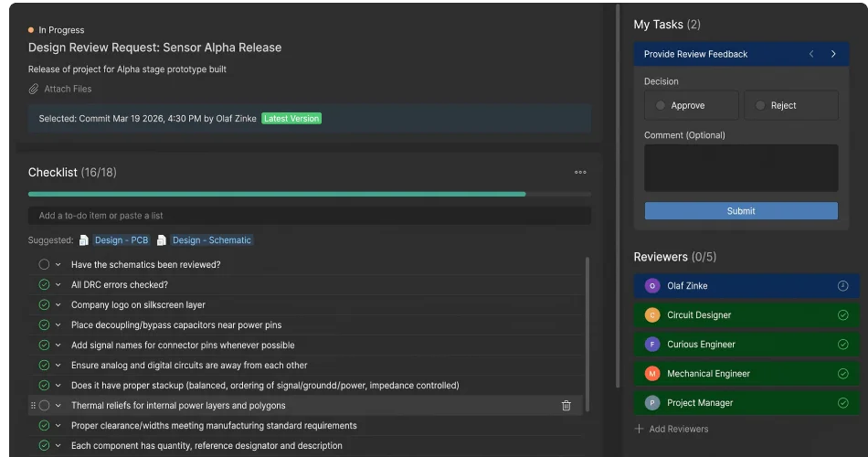Click Attach Files link
Image resolution: width=868 pixels, height=457 pixels.
tap(68, 89)
